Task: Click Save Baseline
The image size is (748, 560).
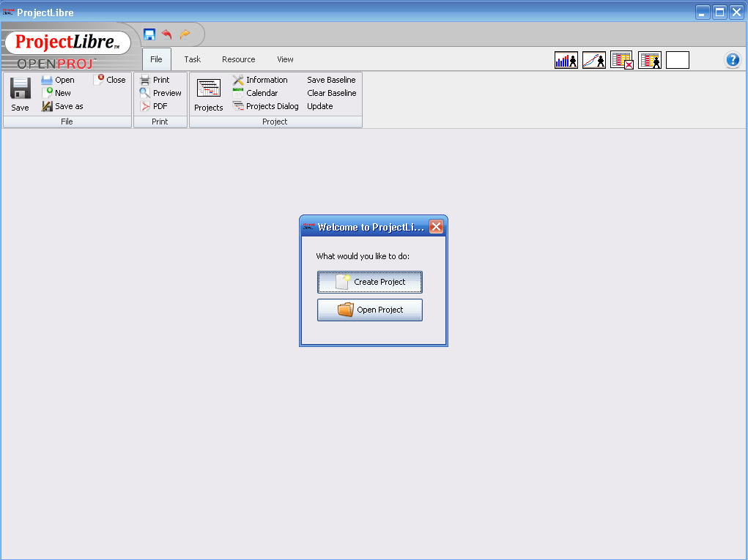Action: coord(331,80)
